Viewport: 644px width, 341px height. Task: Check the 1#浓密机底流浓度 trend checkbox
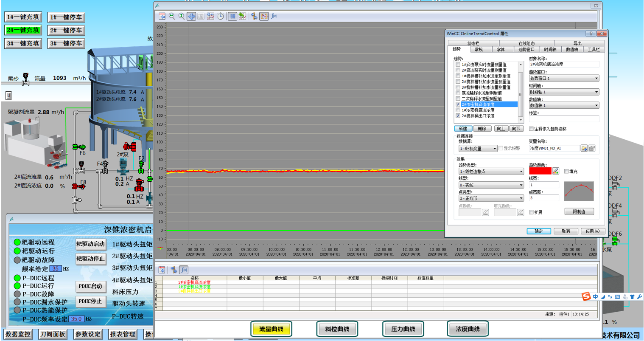coord(458,110)
